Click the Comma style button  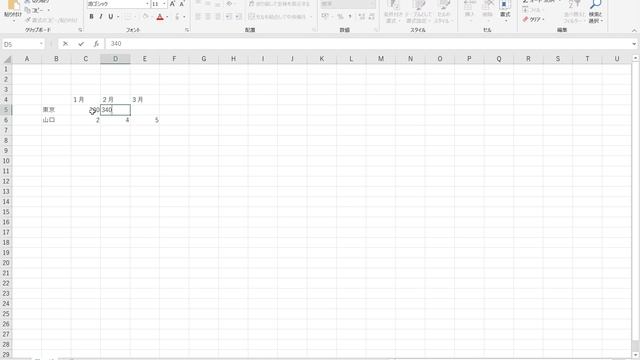350,17
